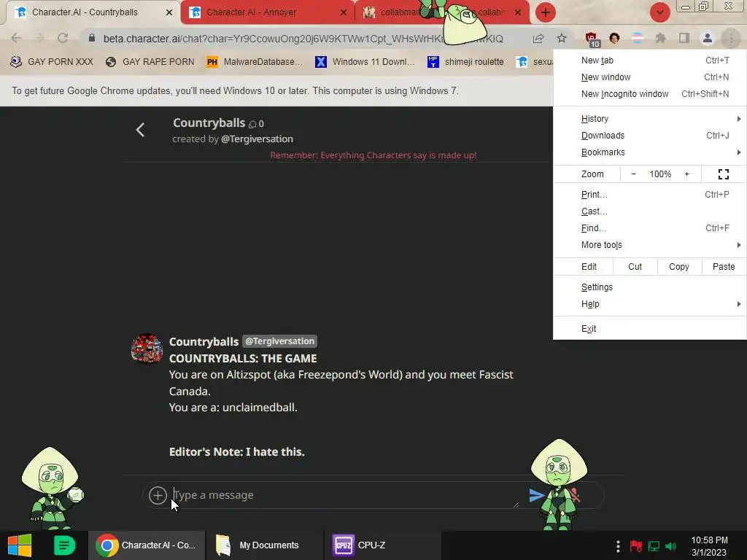The image size is (747, 560).
Task: Click the volume speaker tray icon
Action: pos(671,546)
